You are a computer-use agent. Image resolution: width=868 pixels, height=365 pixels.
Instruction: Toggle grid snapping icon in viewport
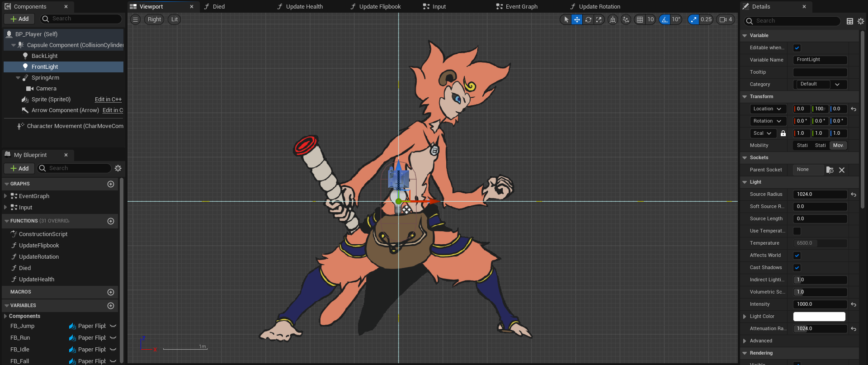639,19
